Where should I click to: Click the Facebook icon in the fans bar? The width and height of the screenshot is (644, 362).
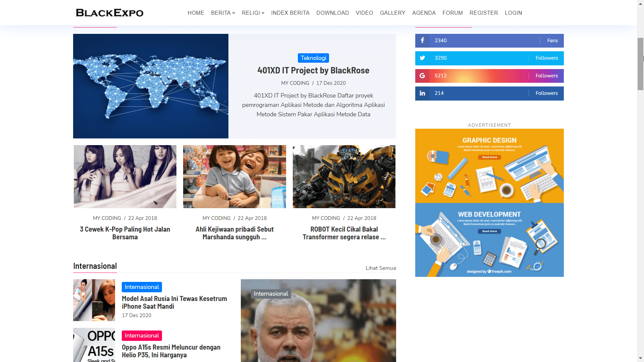(x=422, y=41)
